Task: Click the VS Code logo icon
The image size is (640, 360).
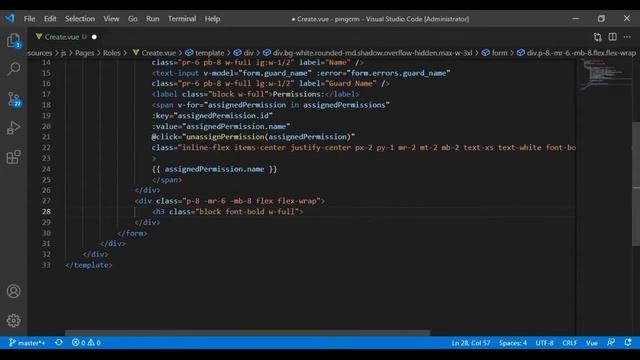Action: pos(10,18)
